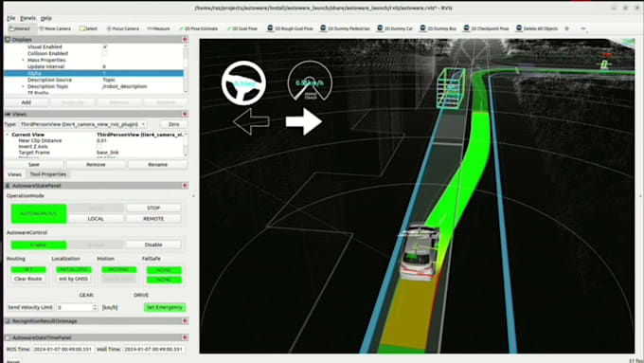
Task: Close the RecognitionResultOnImage panel
Action: pos(186,321)
